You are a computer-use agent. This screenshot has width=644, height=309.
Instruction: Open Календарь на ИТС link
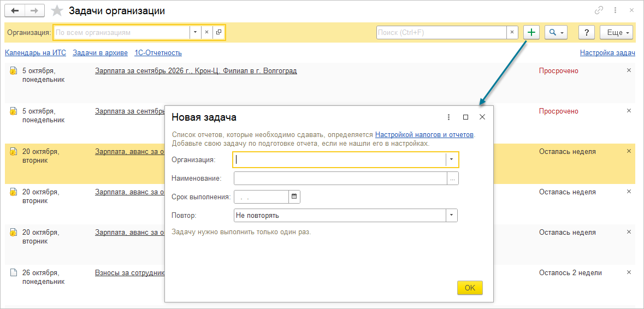coord(36,52)
